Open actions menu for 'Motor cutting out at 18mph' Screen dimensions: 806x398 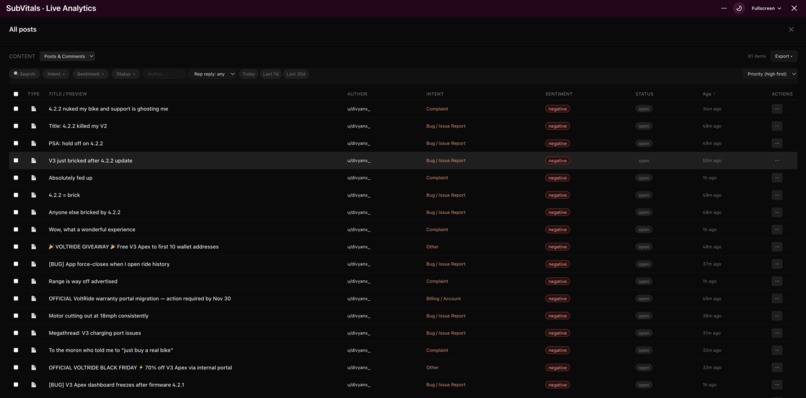pos(777,316)
